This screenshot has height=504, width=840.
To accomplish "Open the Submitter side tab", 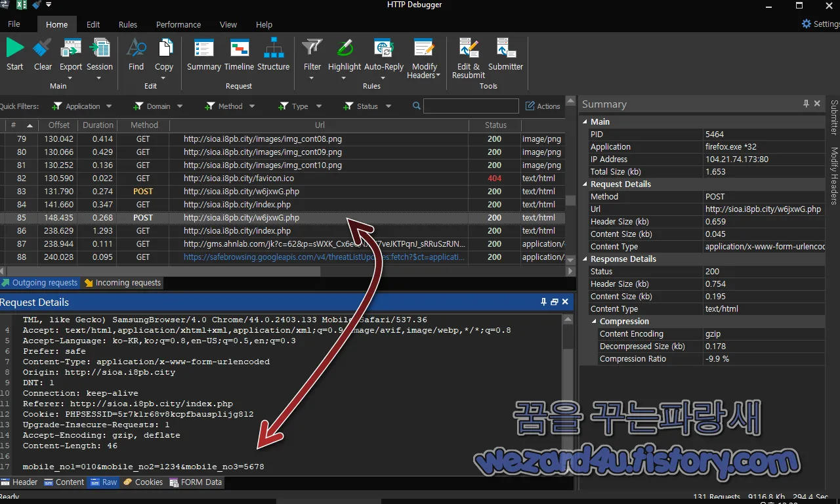I will click(834, 117).
